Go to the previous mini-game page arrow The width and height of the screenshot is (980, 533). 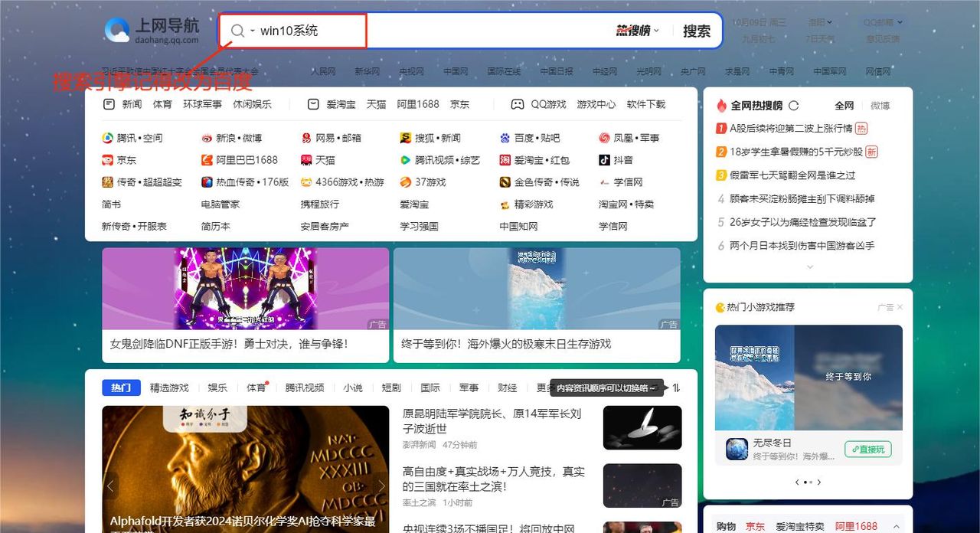[797, 482]
